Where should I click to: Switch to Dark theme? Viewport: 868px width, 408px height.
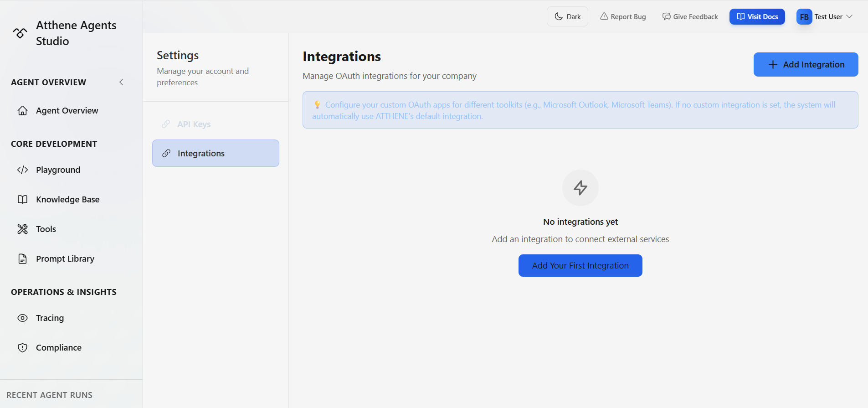(567, 17)
